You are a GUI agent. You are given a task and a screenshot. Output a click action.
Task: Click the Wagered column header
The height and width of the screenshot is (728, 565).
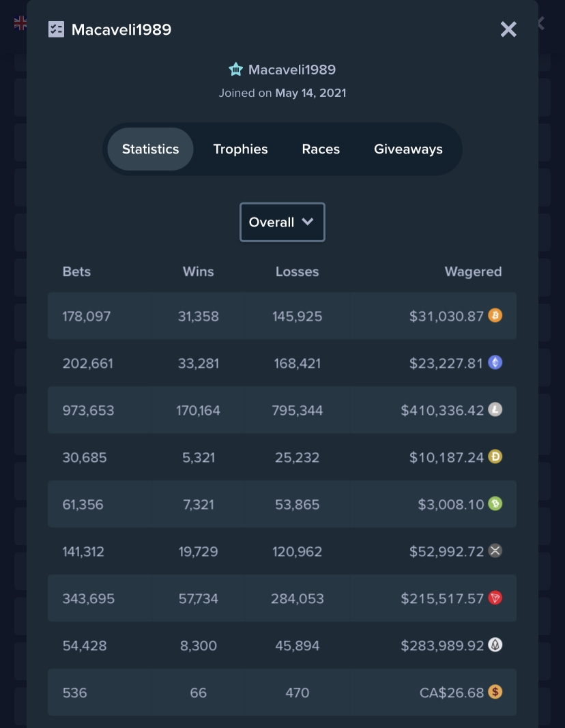click(x=473, y=272)
